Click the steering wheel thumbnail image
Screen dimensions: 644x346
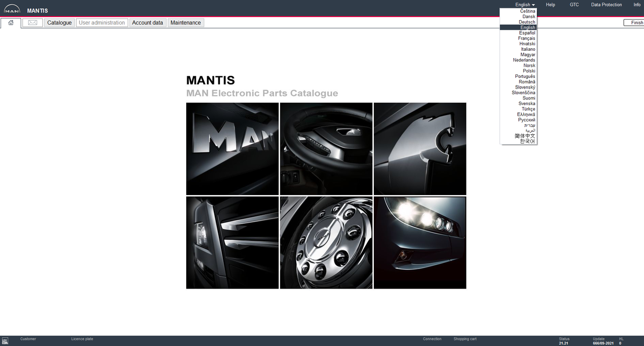pyautogui.click(x=326, y=149)
